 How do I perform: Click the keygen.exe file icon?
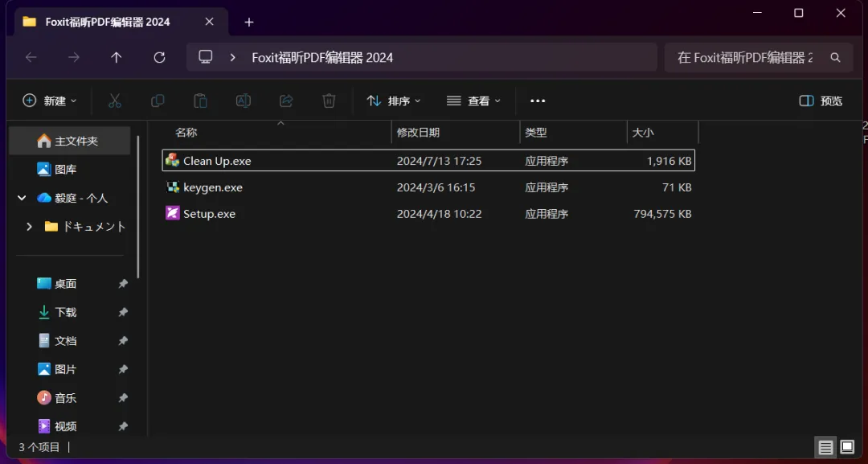(x=173, y=187)
